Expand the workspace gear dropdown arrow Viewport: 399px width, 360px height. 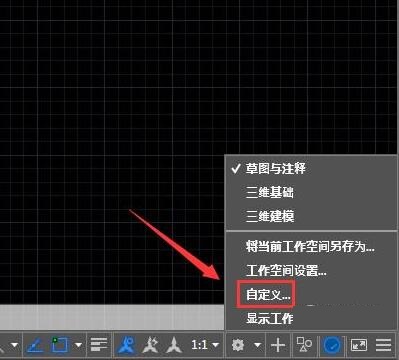coord(257,345)
